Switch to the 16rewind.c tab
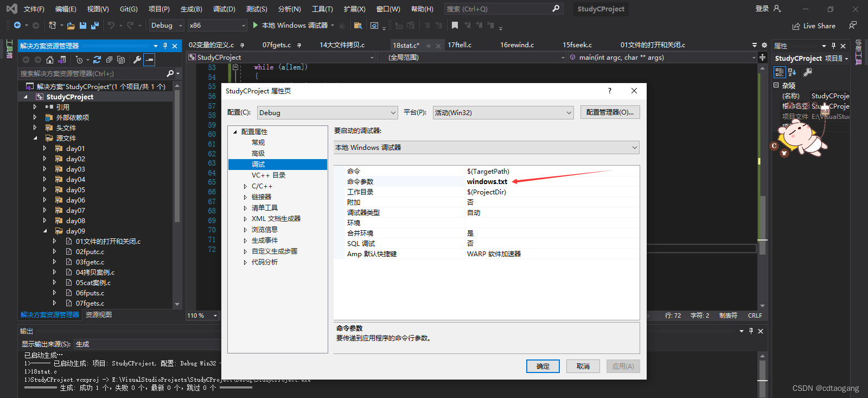 (x=517, y=45)
